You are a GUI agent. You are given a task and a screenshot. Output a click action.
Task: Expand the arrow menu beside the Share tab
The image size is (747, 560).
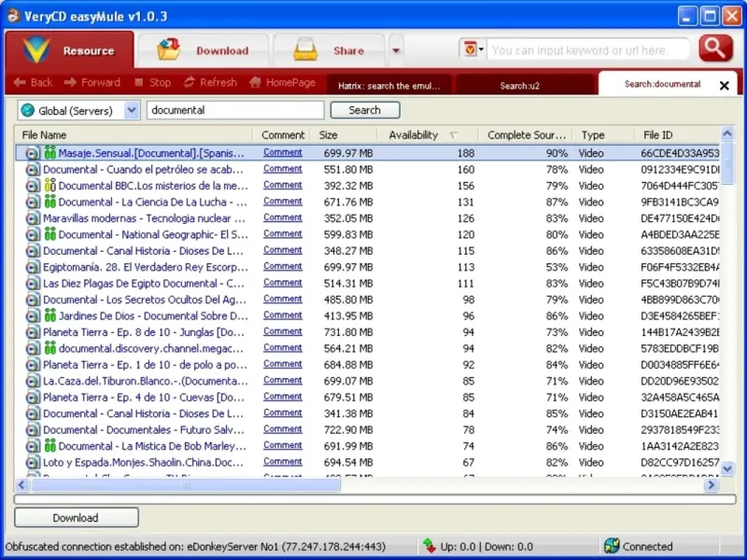[x=396, y=50]
